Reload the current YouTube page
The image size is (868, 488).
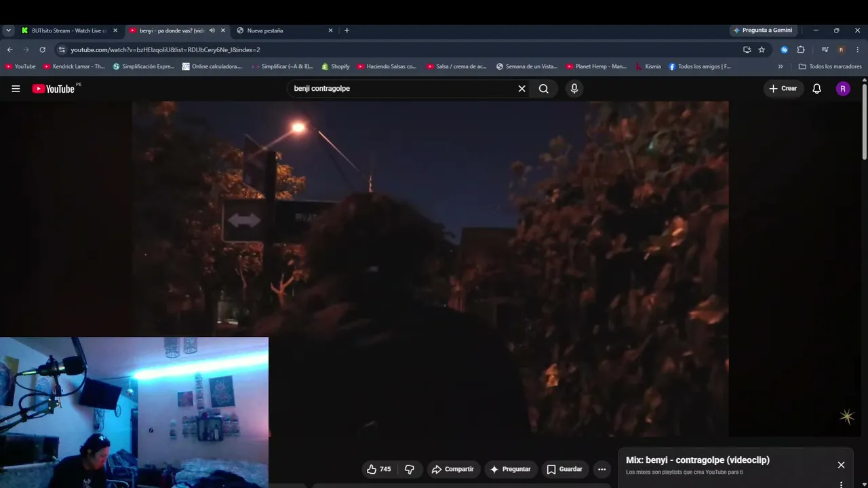tap(42, 49)
